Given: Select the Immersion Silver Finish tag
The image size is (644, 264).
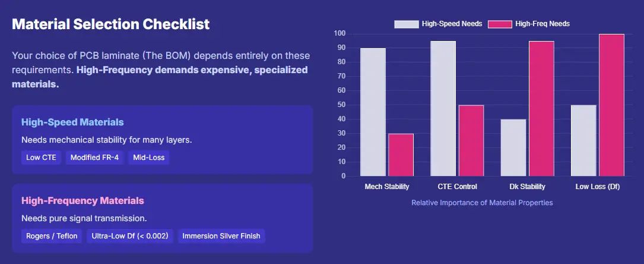Looking at the screenshot, I should (221, 236).
